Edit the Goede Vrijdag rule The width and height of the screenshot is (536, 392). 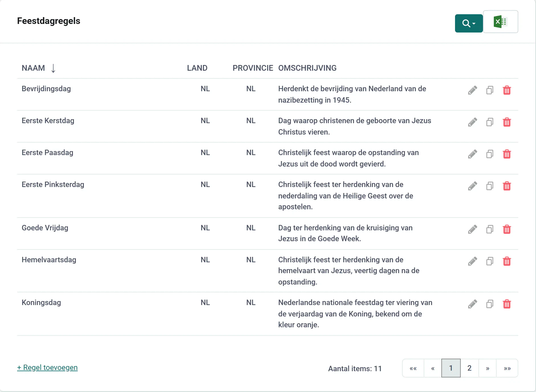472,229
